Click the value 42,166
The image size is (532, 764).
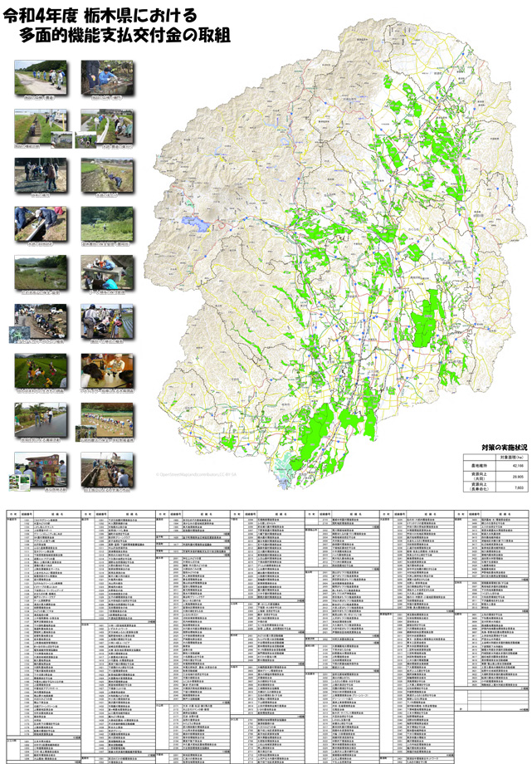pos(517,466)
